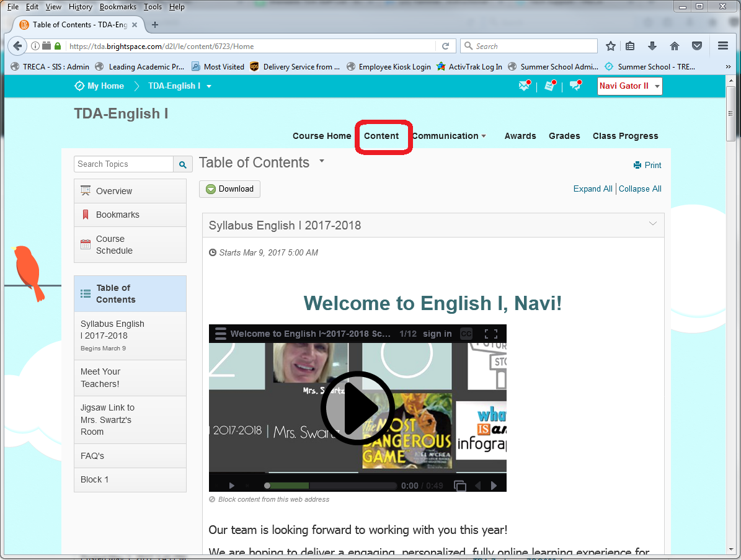741x560 pixels.
Task: Go to browser Home icon
Action: click(x=675, y=46)
